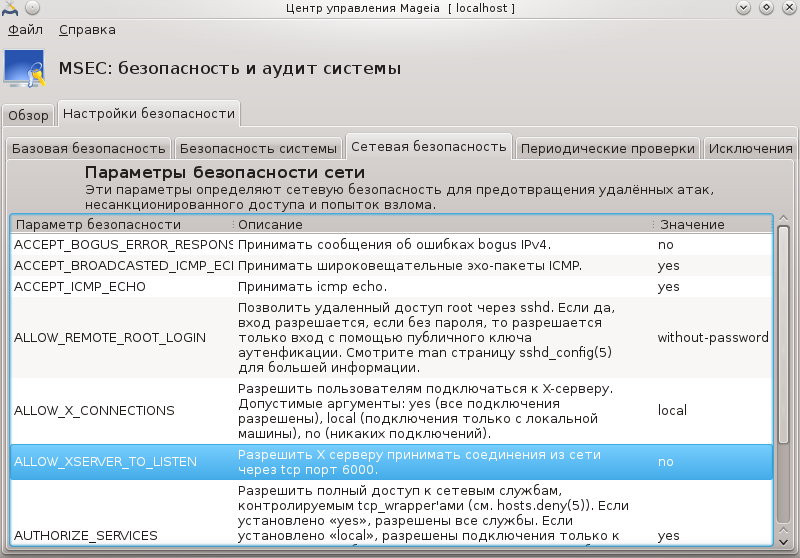Image resolution: width=800 pixels, height=558 pixels.
Task: Open the Файл menu
Action: (26, 30)
